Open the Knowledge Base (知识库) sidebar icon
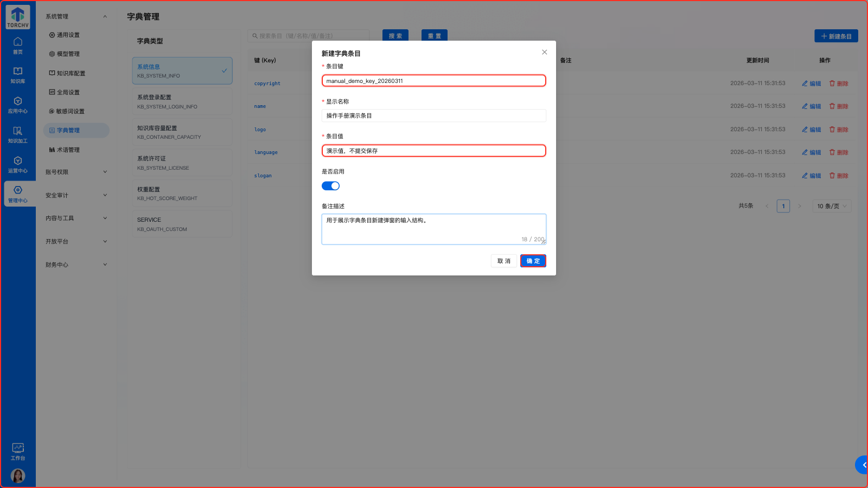Image resolution: width=868 pixels, height=488 pixels. pos(18,75)
